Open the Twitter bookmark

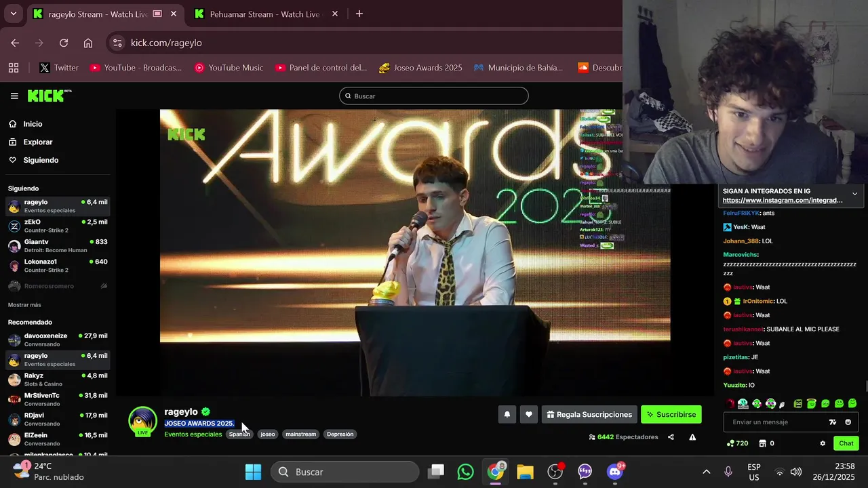pos(59,68)
